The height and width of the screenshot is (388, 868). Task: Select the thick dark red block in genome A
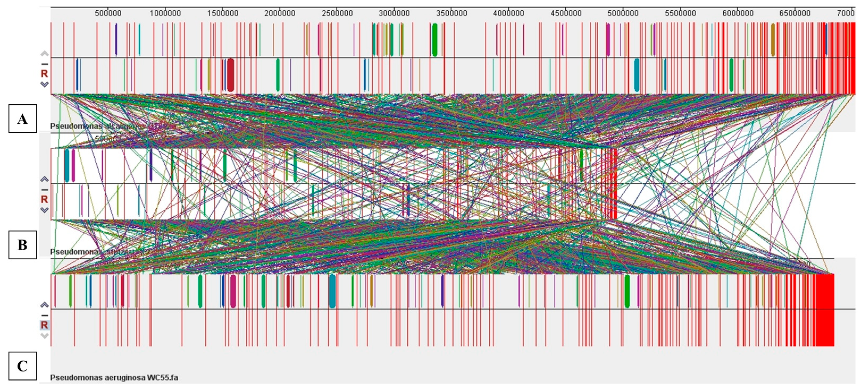(230, 75)
